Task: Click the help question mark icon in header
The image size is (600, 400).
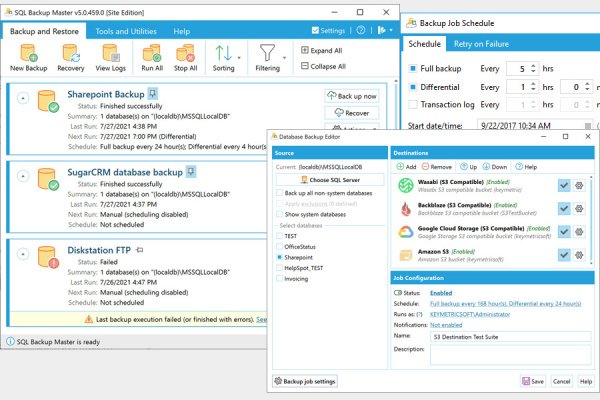Action: 361,30
